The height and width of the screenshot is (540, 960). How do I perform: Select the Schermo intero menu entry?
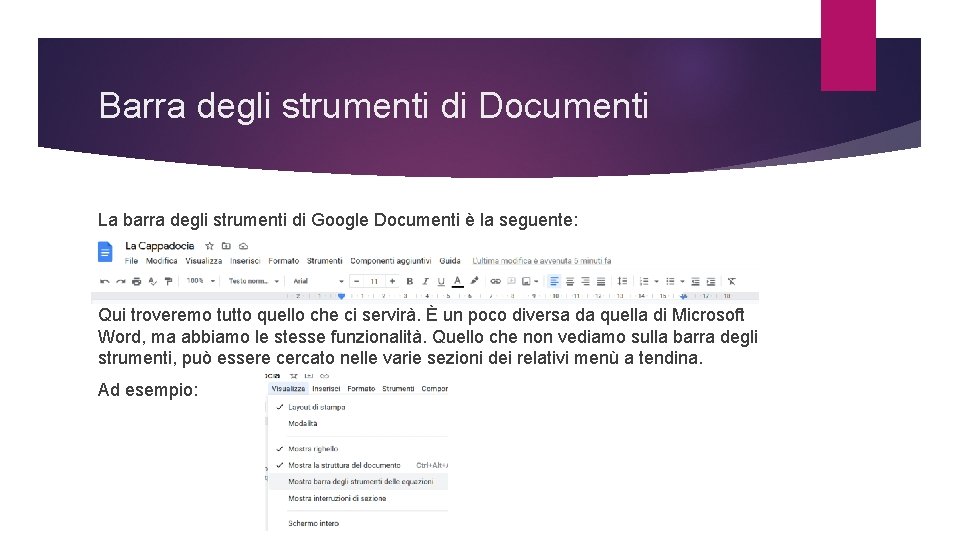pos(358,523)
